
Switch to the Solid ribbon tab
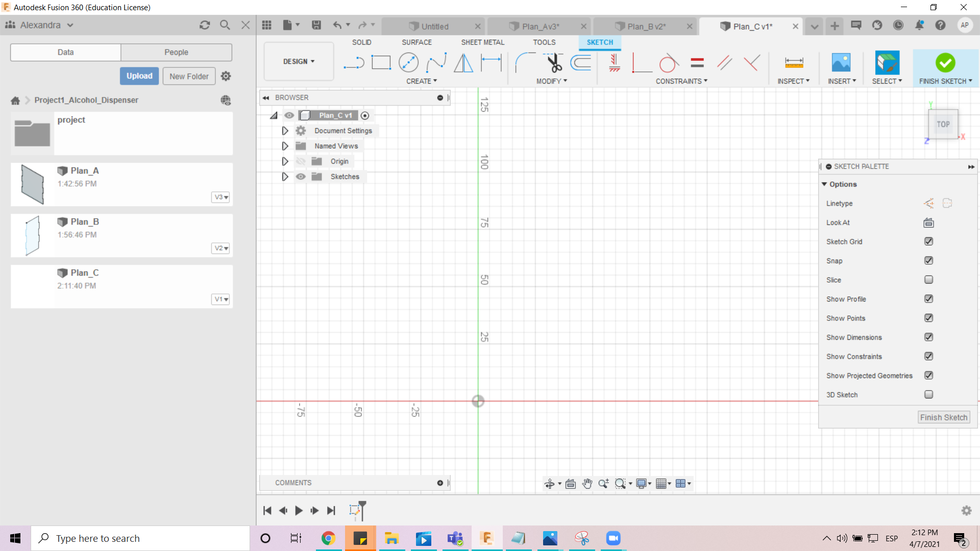point(362,42)
